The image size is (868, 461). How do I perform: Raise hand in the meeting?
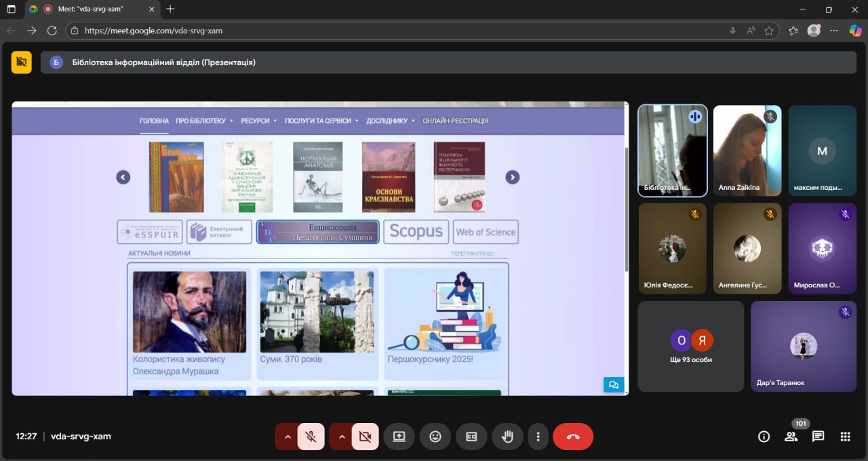(x=507, y=437)
